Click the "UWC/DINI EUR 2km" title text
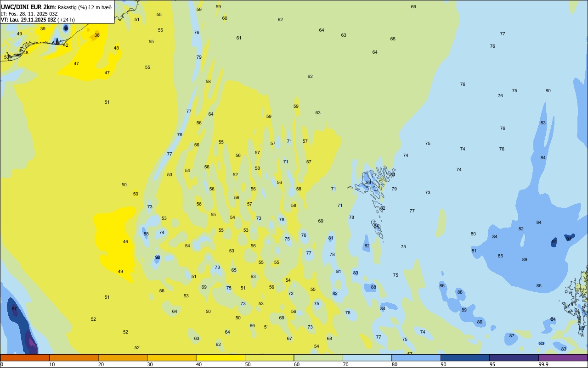The height and width of the screenshot is (368, 588). tap(28, 7)
